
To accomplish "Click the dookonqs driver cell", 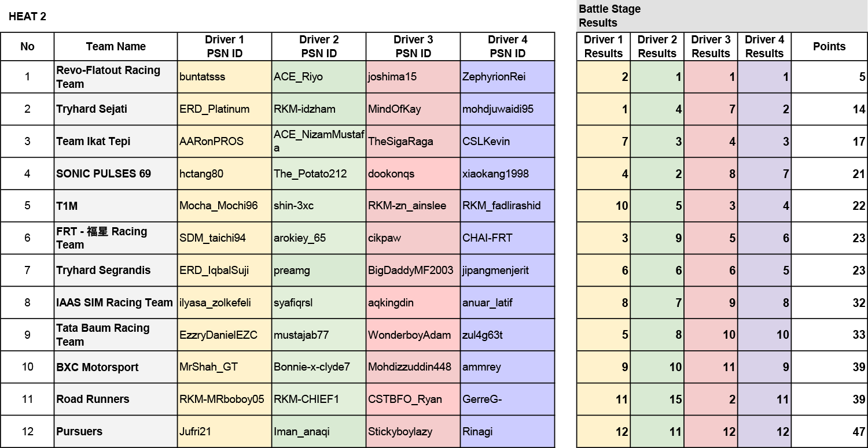I will pos(413,174).
